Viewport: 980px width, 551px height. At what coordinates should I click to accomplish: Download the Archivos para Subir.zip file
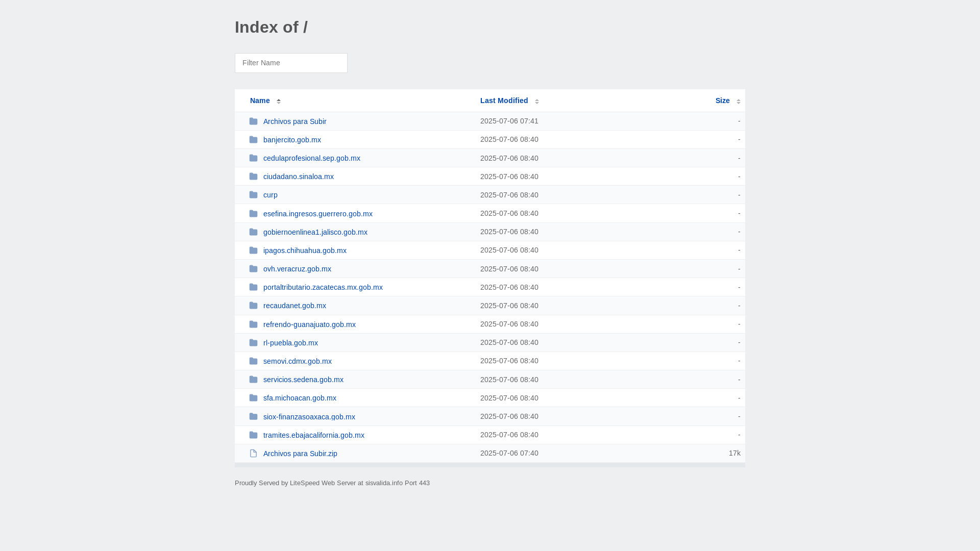300,454
